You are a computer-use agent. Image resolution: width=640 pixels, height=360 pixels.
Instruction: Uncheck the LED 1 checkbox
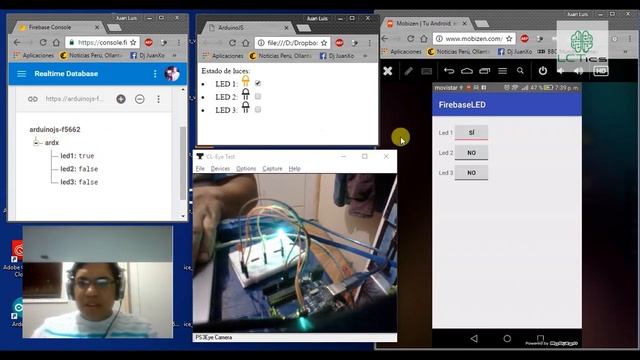[x=258, y=83]
